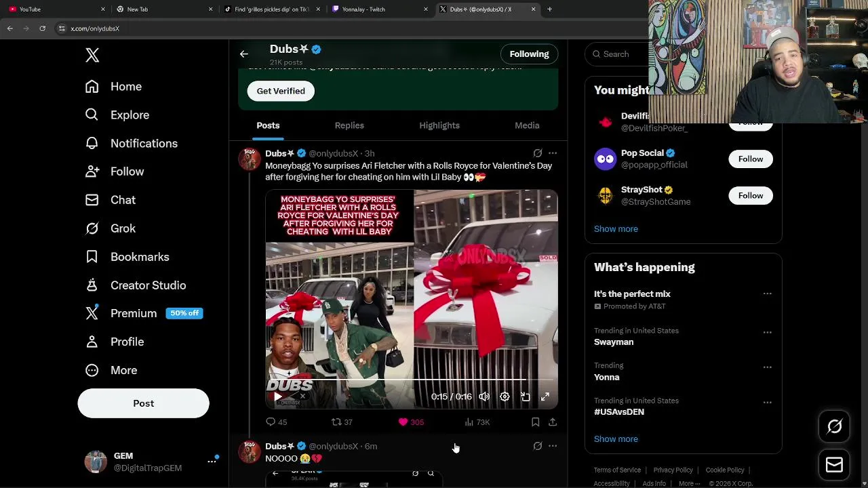Open options for #USAvsDEN trend
868x488 pixels.
pos(767,403)
